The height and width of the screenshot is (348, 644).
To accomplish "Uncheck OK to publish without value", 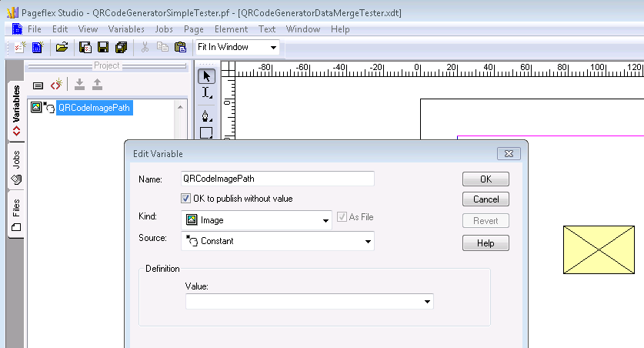I will (x=186, y=199).
